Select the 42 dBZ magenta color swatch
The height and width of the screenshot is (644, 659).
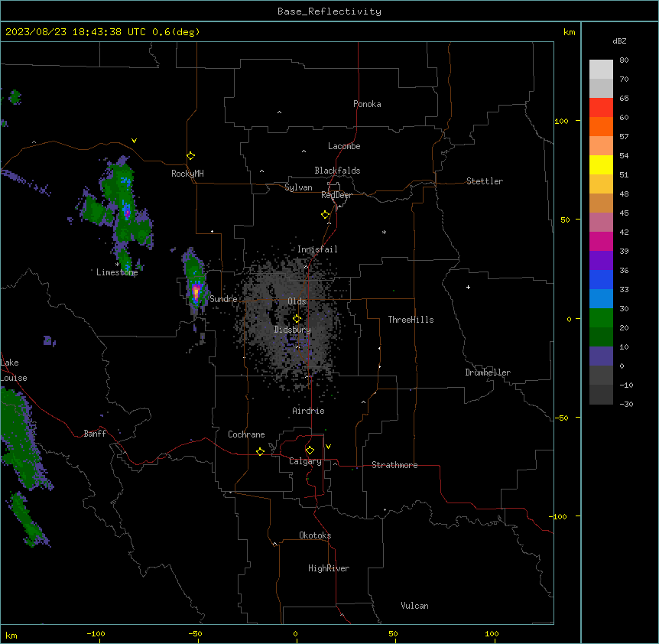point(601,241)
